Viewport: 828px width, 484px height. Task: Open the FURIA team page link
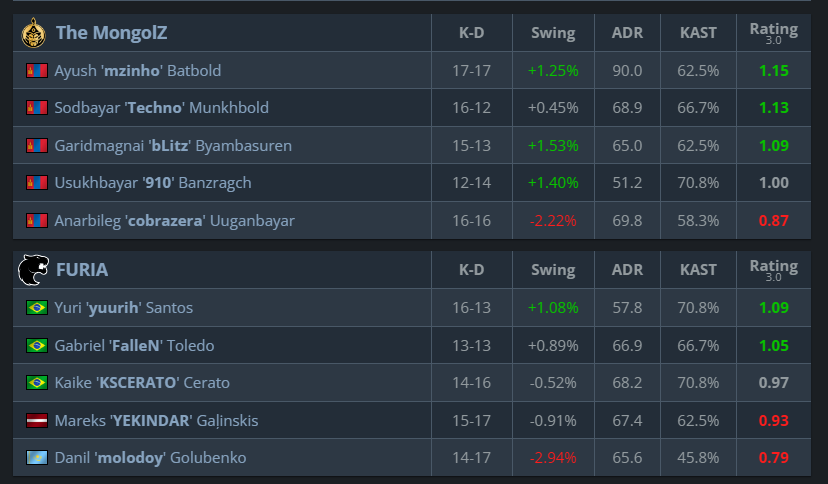[x=82, y=270]
